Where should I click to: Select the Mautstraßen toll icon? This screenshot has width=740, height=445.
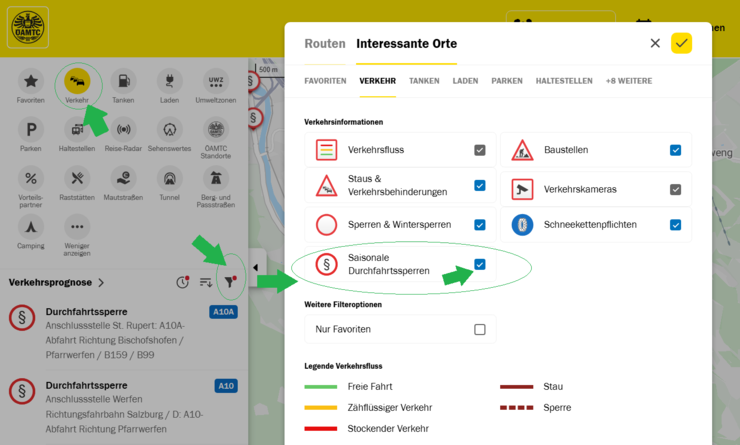[123, 178]
